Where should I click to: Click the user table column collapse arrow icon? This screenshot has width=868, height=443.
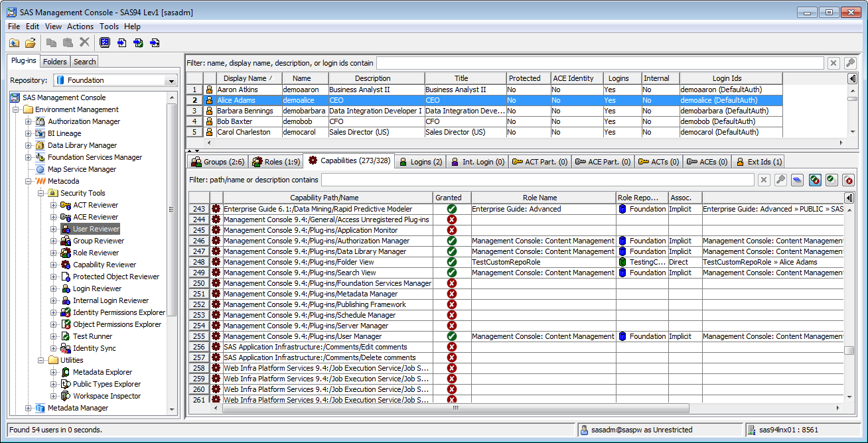pos(852,78)
